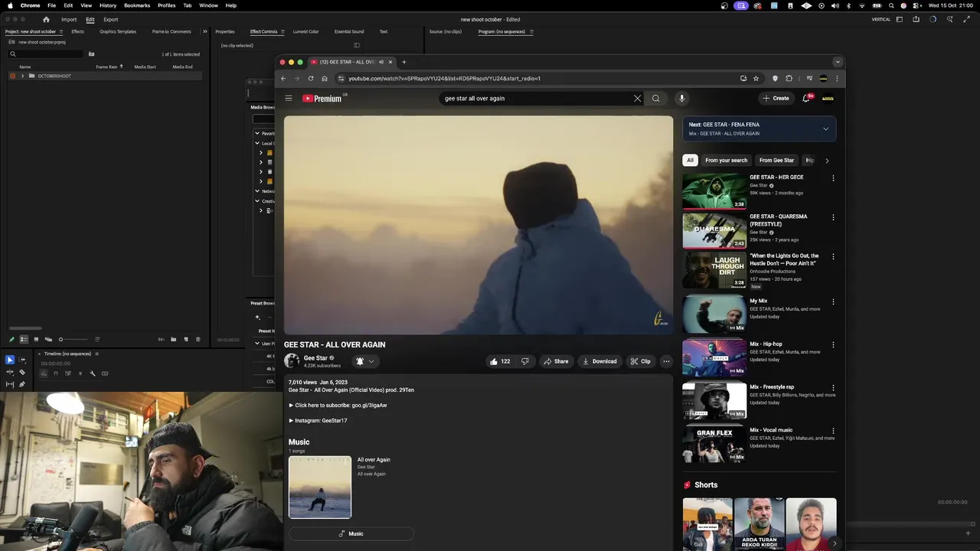Select the Ripple Edit tool

coord(10,372)
